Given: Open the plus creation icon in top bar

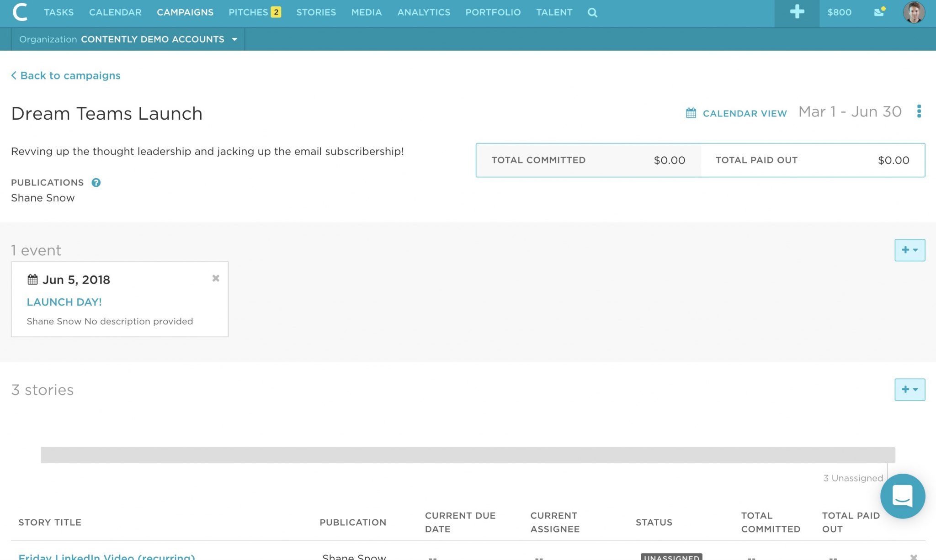Looking at the screenshot, I should tap(796, 12).
